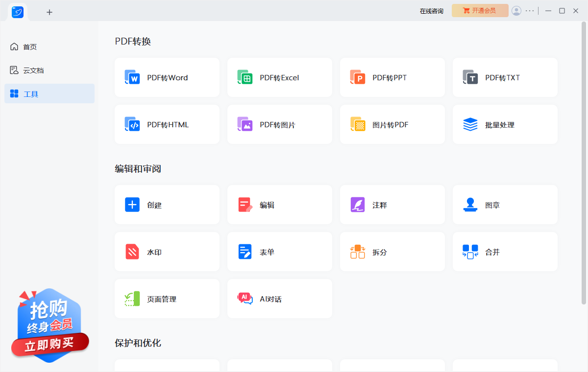Add a new tab with plus button
This screenshot has width=588, height=372.
(49, 12)
